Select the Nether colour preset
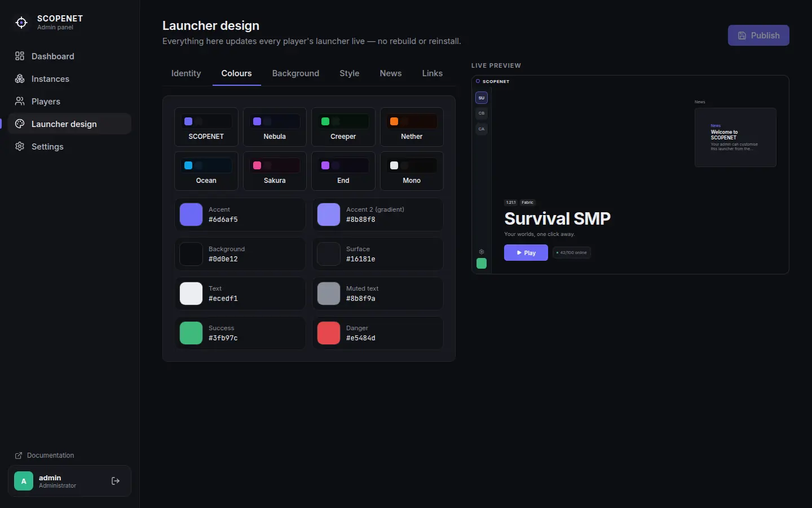The height and width of the screenshot is (508, 812). [412, 127]
